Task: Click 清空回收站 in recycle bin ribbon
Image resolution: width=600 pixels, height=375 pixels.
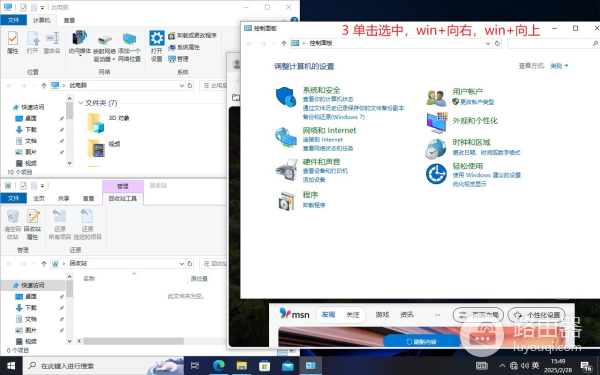Action: tap(13, 225)
